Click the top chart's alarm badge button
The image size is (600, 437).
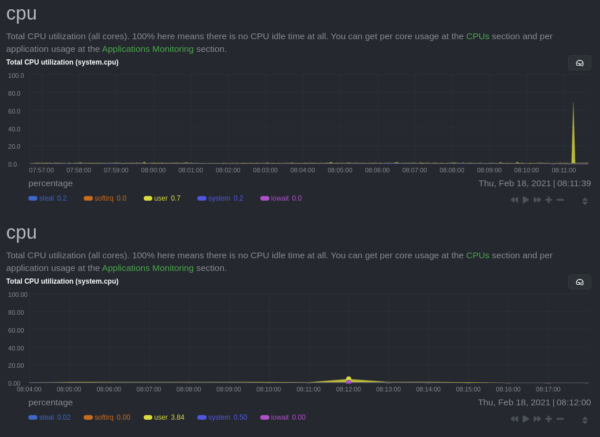578,62
